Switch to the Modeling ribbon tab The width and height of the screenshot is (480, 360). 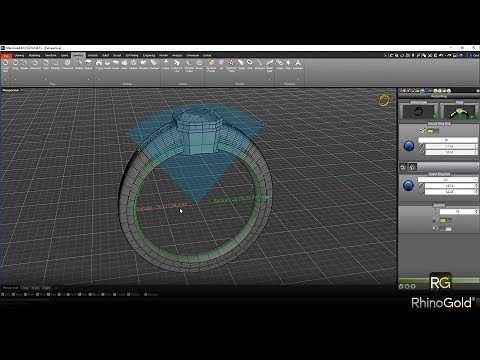point(34,55)
